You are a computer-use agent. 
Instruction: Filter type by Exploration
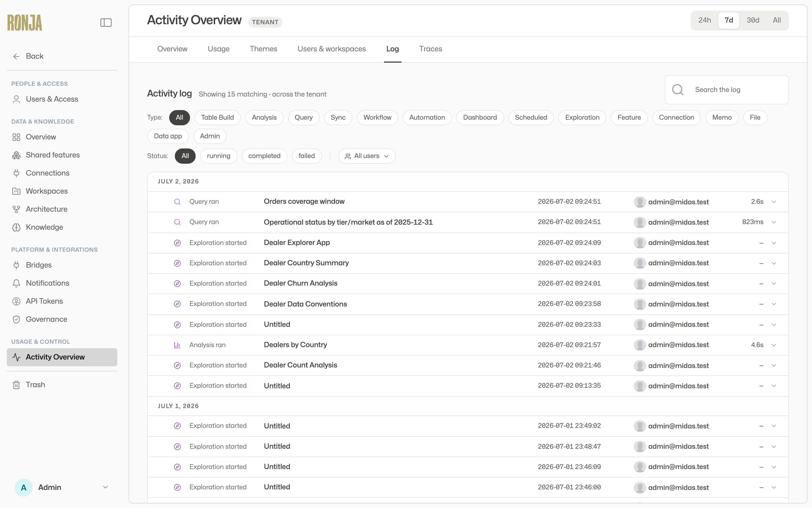[x=582, y=118]
